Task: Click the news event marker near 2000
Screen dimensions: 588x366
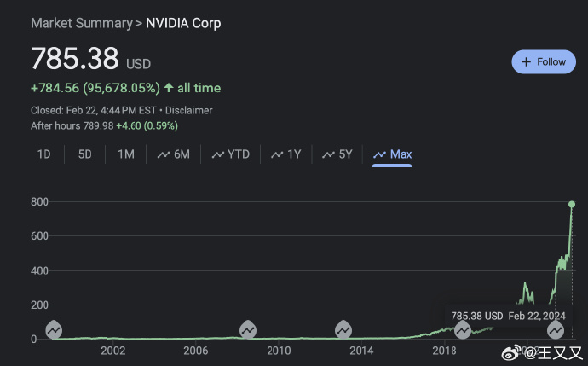Action: (x=54, y=329)
